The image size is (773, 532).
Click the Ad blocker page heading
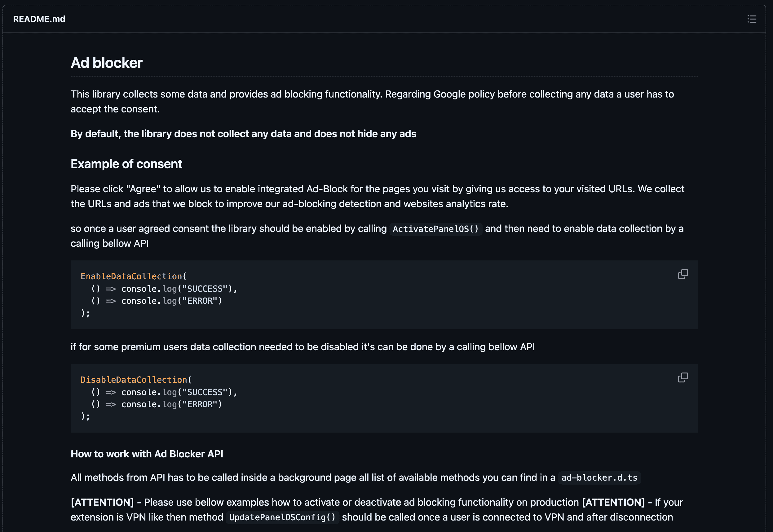106,62
